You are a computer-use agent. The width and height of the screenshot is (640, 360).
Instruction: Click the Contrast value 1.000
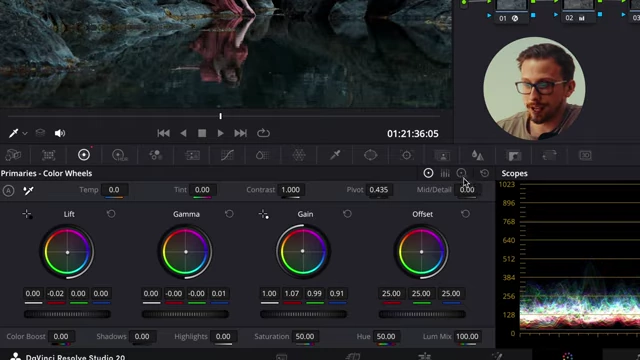[x=290, y=190]
